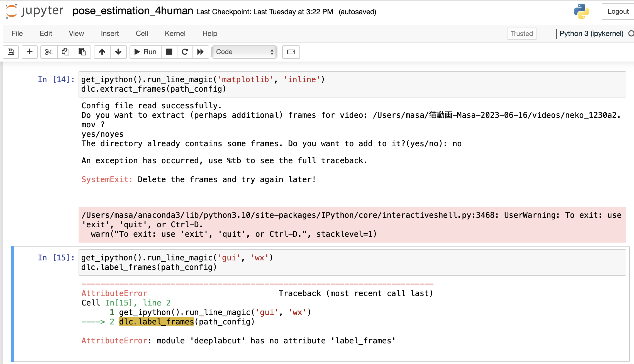Click the notebook title pose_estimation_4human

click(133, 11)
